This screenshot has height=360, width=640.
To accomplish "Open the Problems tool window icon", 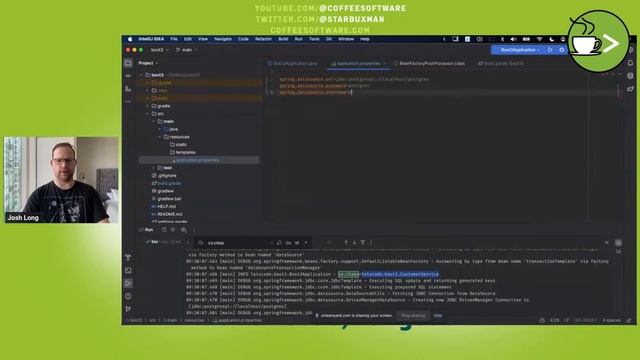I will point(128,296).
